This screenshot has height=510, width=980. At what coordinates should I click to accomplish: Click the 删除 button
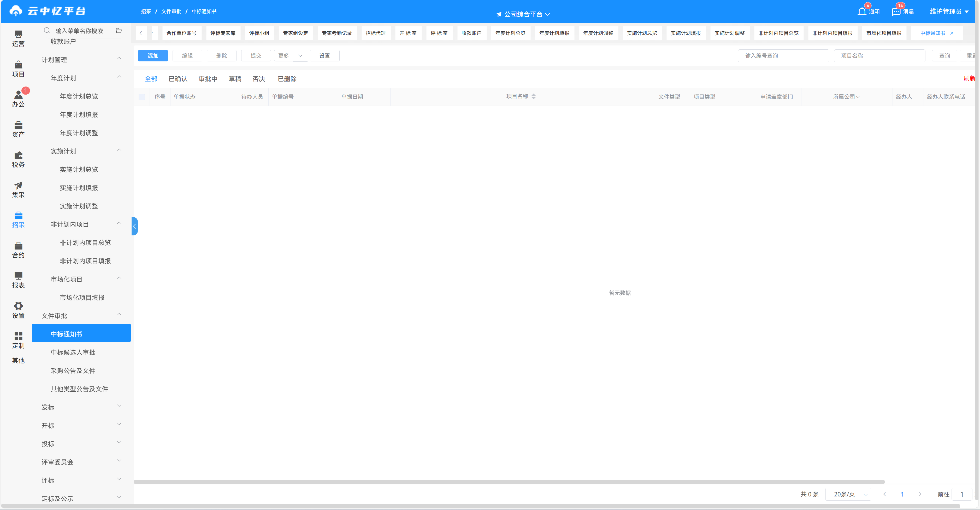click(221, 56)
